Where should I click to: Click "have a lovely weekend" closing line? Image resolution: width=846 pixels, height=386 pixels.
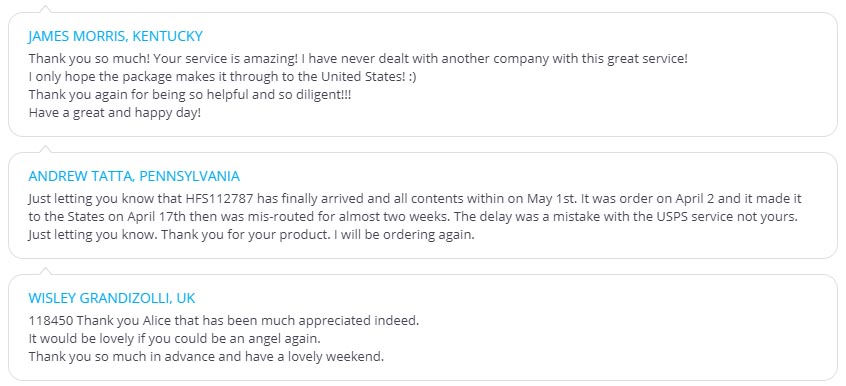314,357
